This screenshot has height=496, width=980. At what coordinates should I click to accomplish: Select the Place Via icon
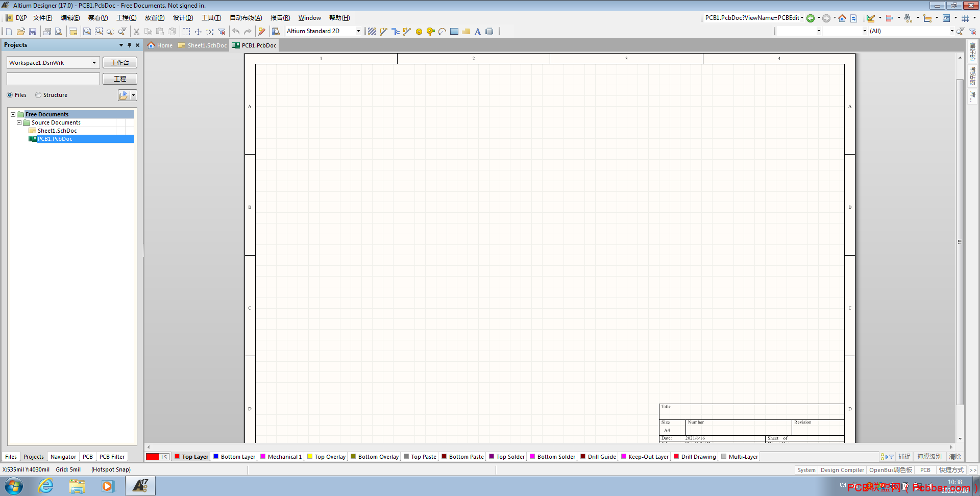click(x=430, y=32)
